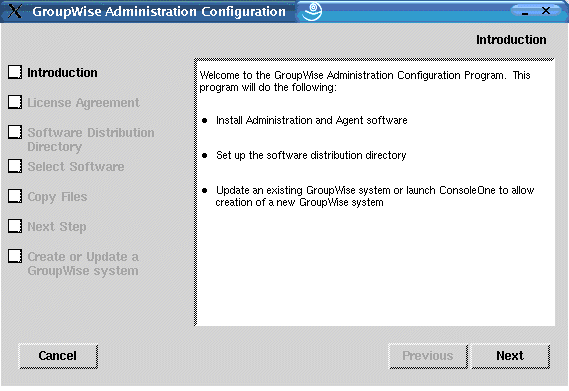Viewport: 569px width, 391px height.
Task: Tick the License Agreement step checkbox
Action: coord(15,102)
